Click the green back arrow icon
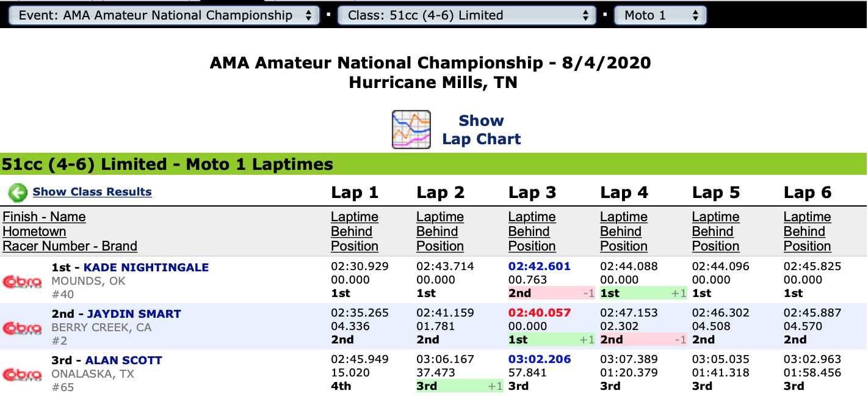 click(x=18, y=193)
